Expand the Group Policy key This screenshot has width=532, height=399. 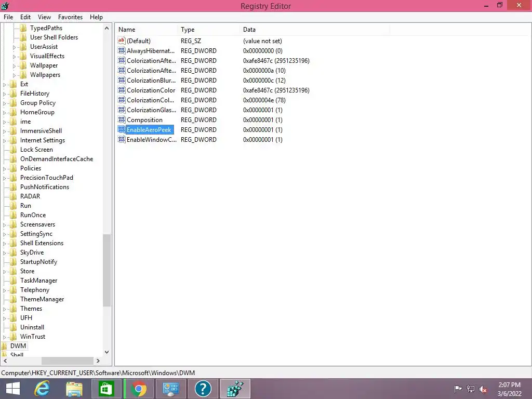(4, 103)
